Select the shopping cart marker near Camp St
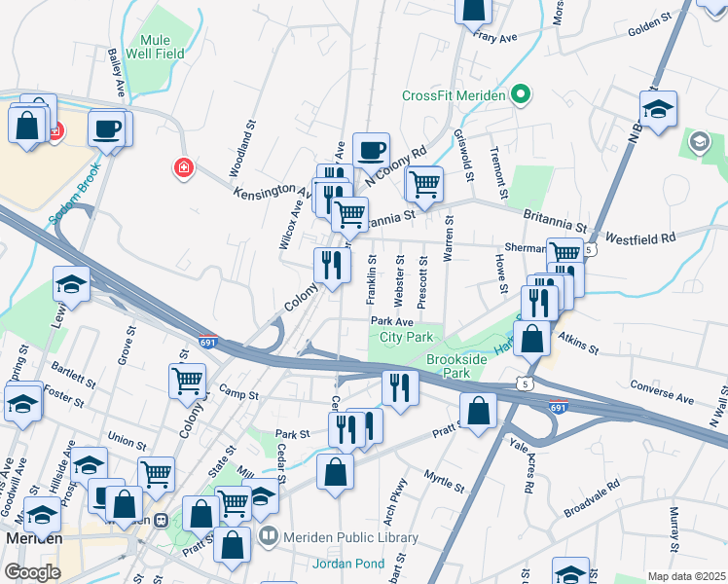 (187, 383)
